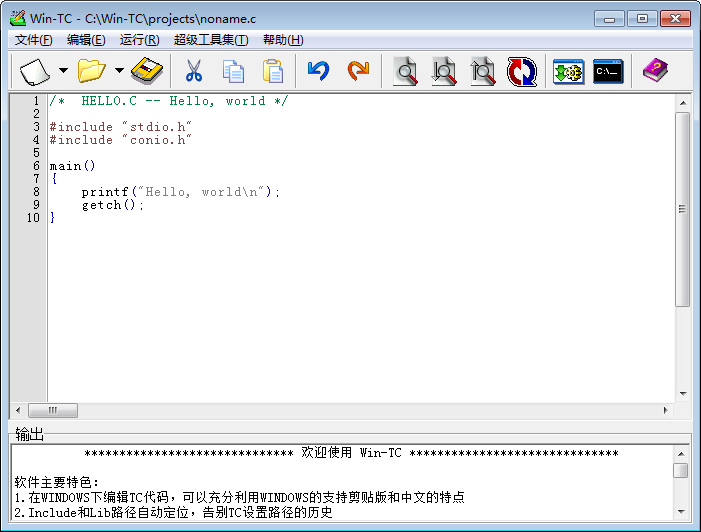Cut selection with the scissors icon

pos(194,71)
